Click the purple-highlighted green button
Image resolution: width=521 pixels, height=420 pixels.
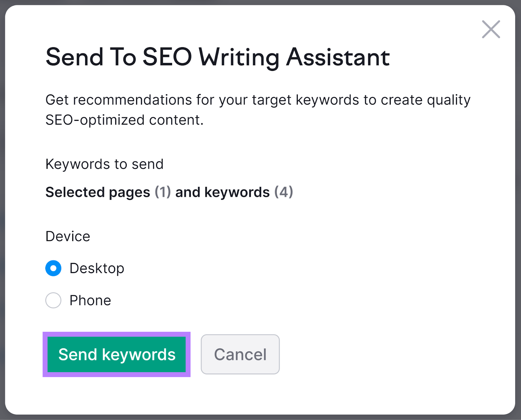[116, 355]
